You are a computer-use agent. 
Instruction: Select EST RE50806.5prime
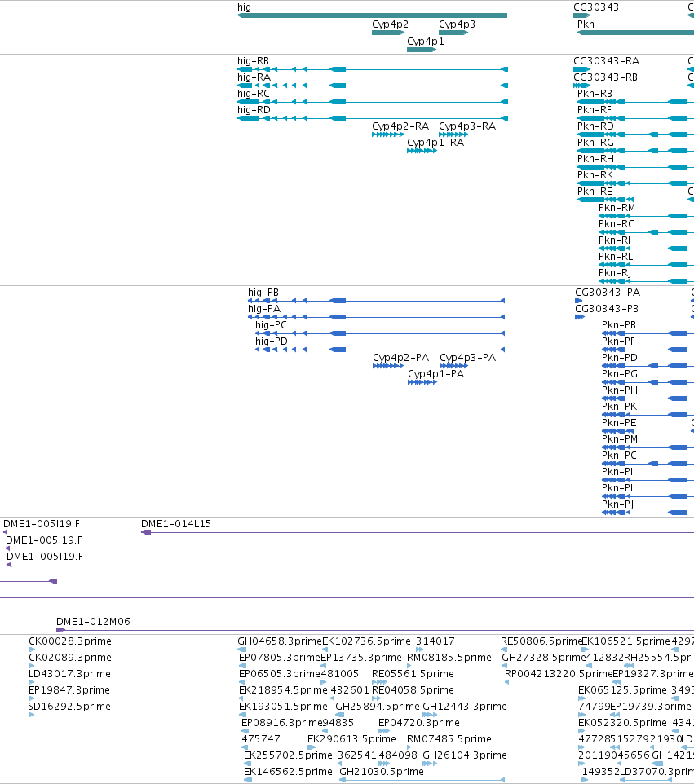[x=541, y=641]
